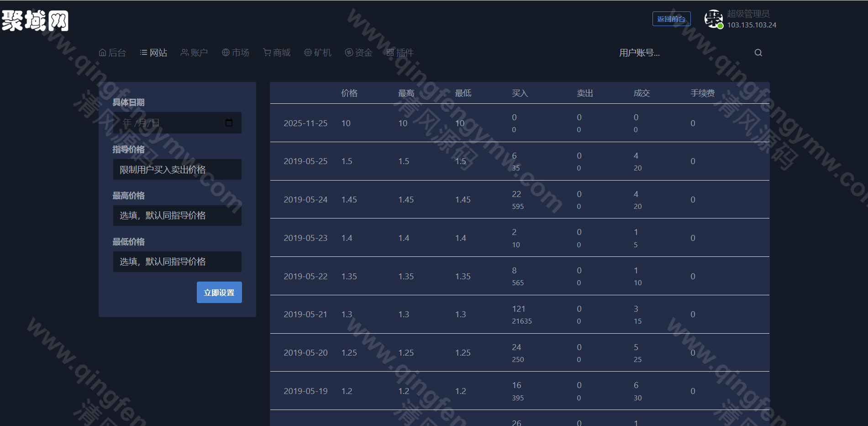Click the 用户账号 search input

point(662,53)
